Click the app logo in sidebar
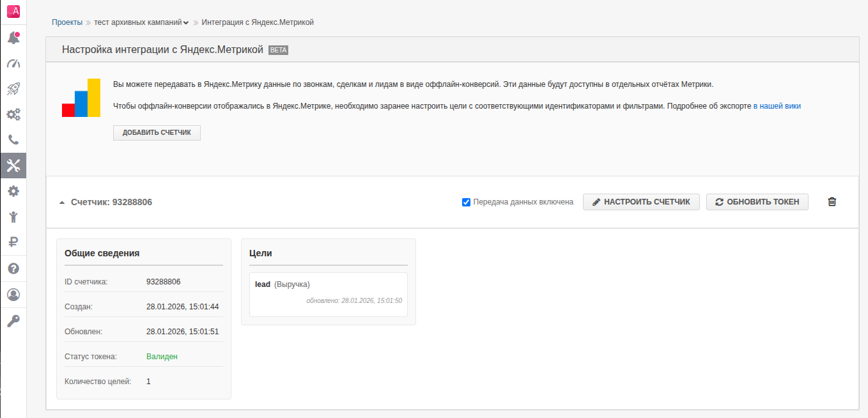The image size is (868, 418). (13, 11)
